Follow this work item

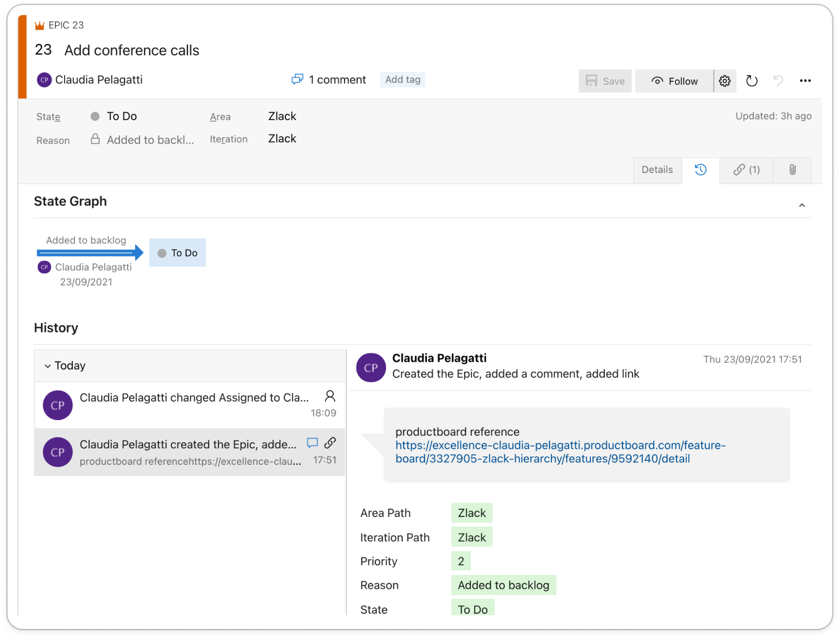[x=675, y=81]
